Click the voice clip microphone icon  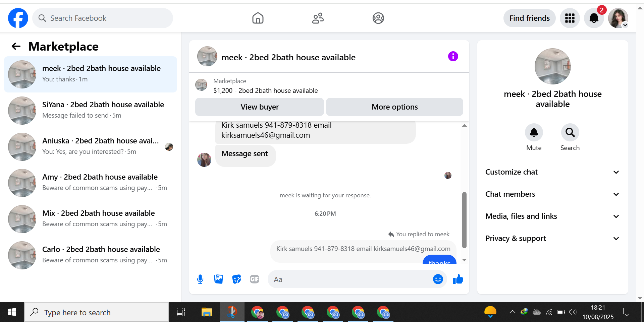click(x=200, y=279)
